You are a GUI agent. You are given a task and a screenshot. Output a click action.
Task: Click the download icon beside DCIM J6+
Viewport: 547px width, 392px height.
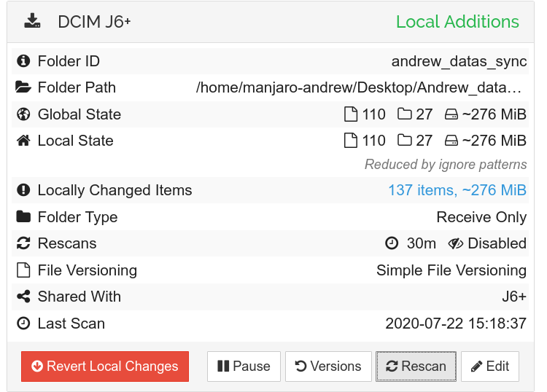(x=32, y=21)
